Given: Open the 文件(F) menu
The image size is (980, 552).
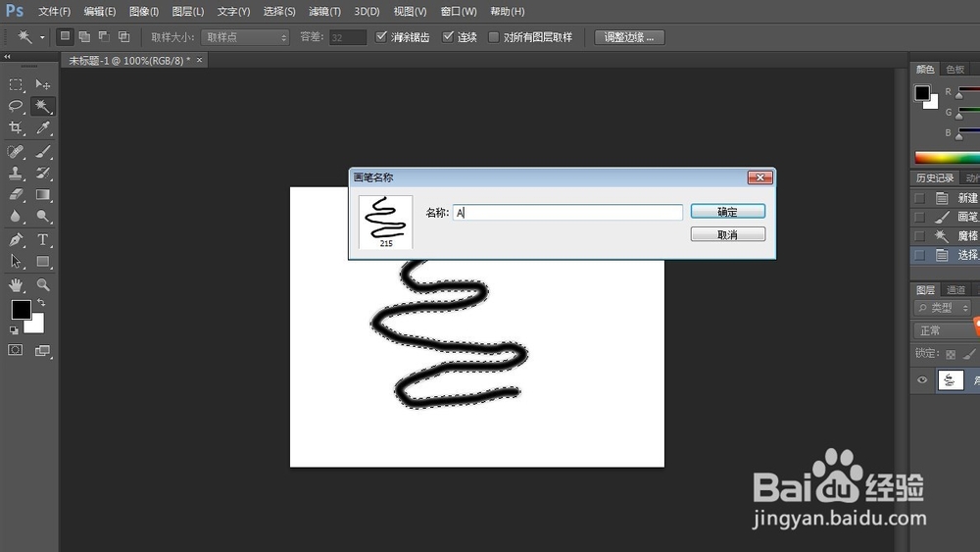Looking at the screenshot, I should click(54, 11).
